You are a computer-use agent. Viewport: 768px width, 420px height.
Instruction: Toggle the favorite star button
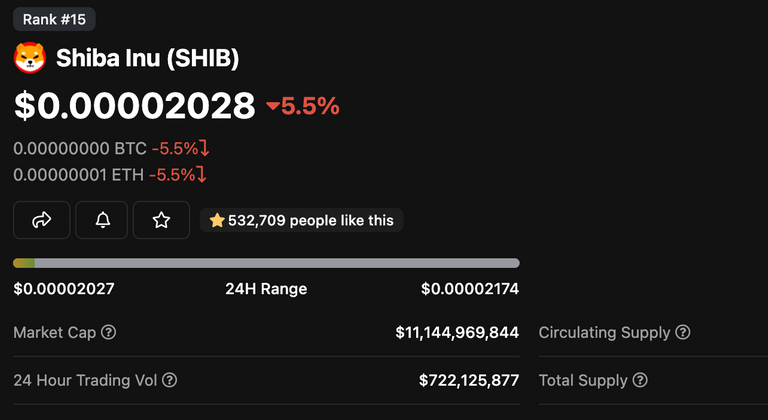161,220
